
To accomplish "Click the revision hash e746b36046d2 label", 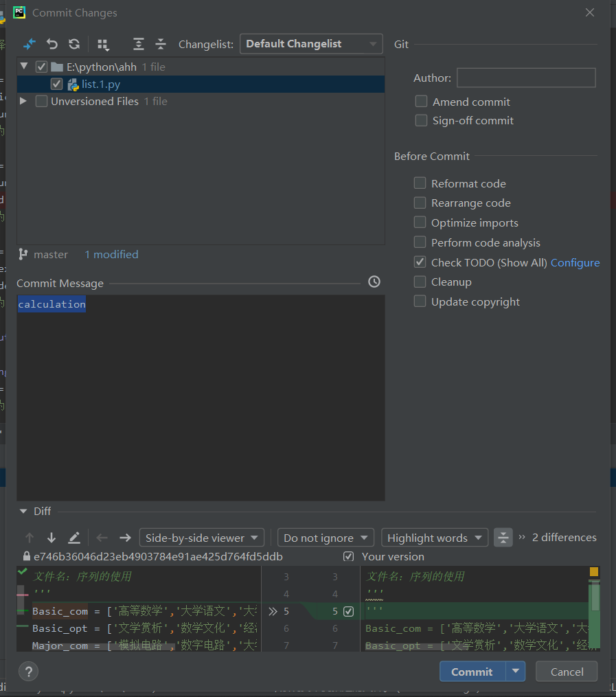I will pyautogui.click(x=158, y=556).
